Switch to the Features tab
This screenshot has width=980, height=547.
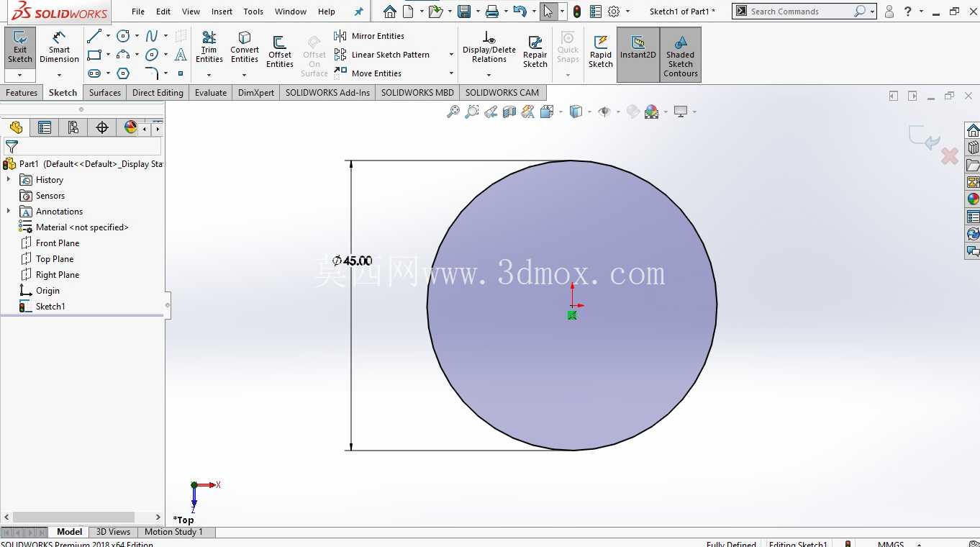click(x=22, y=93)
